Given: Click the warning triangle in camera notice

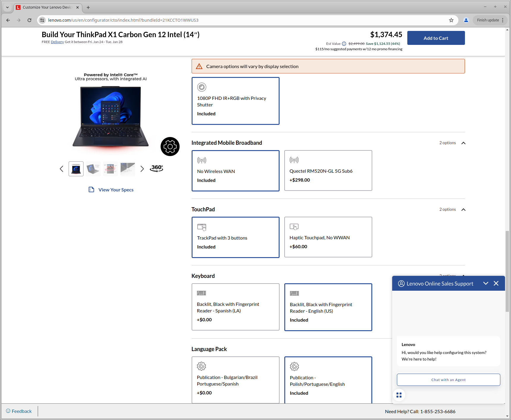Looking at the screenshot, I should [199, 66].
